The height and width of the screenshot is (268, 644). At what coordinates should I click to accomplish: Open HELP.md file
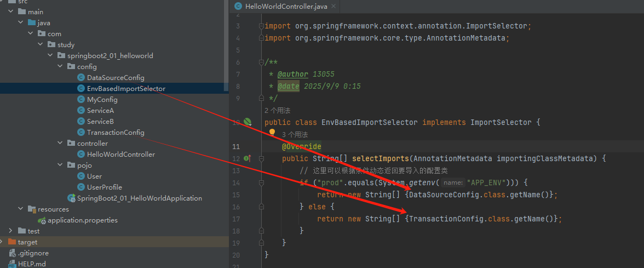tap(32, 264)
